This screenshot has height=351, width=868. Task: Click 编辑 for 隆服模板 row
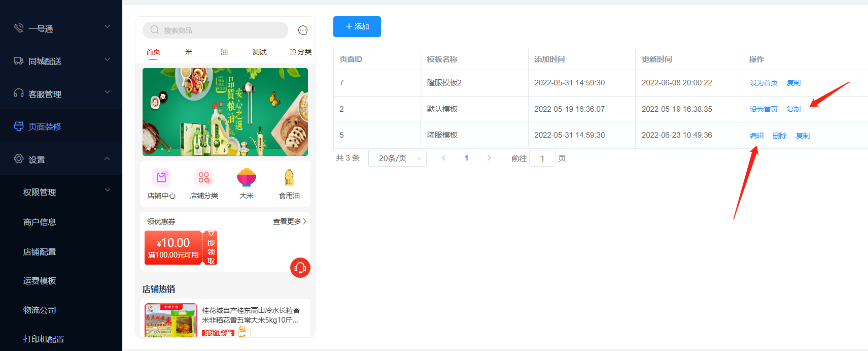point(756,136)
